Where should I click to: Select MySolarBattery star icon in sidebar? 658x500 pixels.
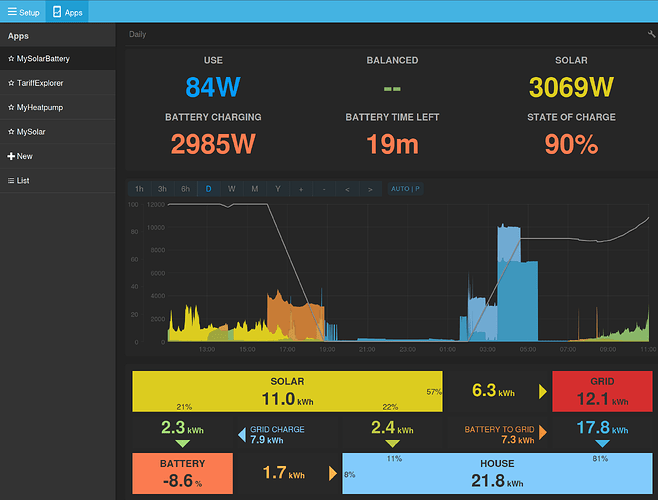11,59
